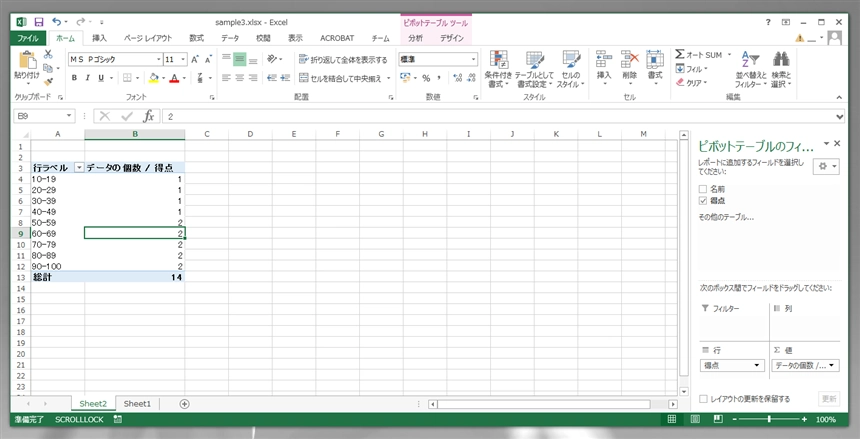
Task: Click the Delete cells icon
Action: click(630, 60)
